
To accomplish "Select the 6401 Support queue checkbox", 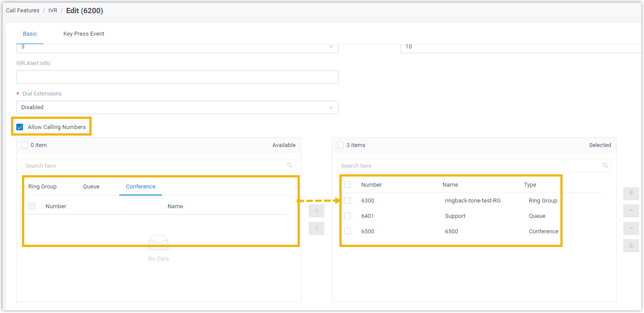I will pos(348,216).
